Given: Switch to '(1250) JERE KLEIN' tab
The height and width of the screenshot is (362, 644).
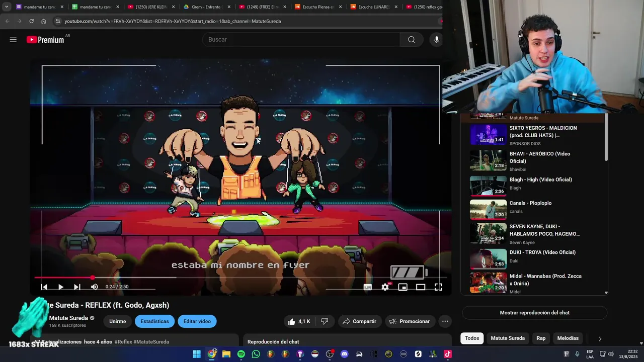Looking at the screenshot, I should (151, 7).
